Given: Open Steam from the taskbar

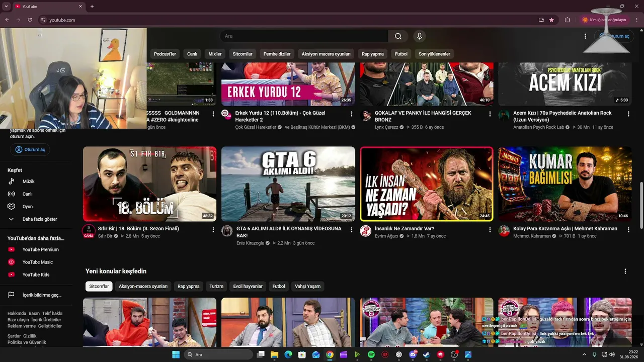Looking at the screenshot, I should tap(427, 354).
